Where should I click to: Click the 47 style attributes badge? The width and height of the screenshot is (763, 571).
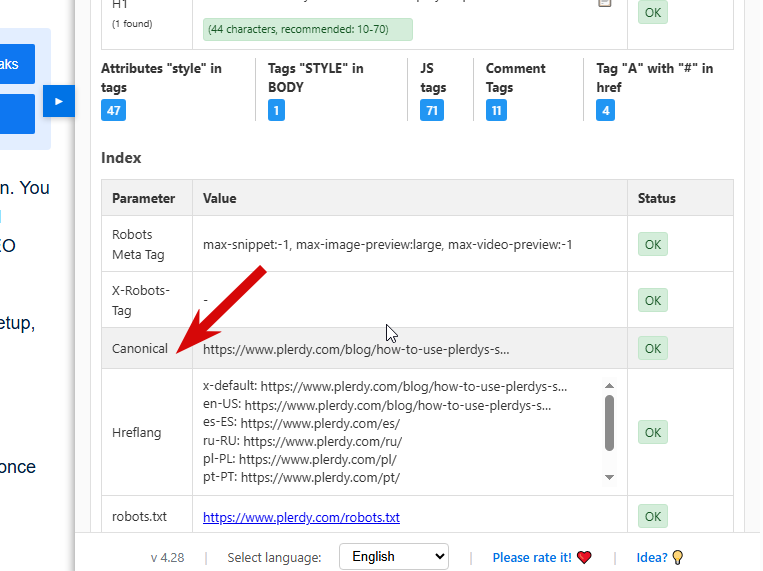pyautogui.click(x=113, y=110)
